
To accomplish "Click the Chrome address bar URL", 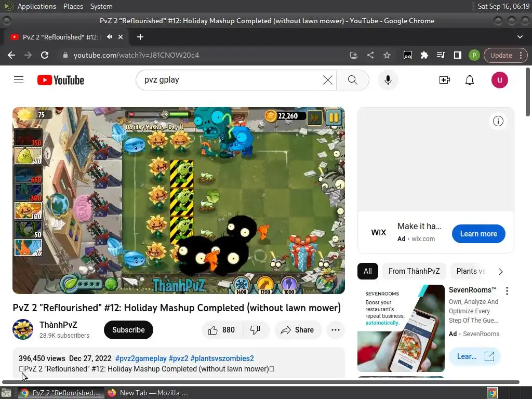I will (136, 55).
